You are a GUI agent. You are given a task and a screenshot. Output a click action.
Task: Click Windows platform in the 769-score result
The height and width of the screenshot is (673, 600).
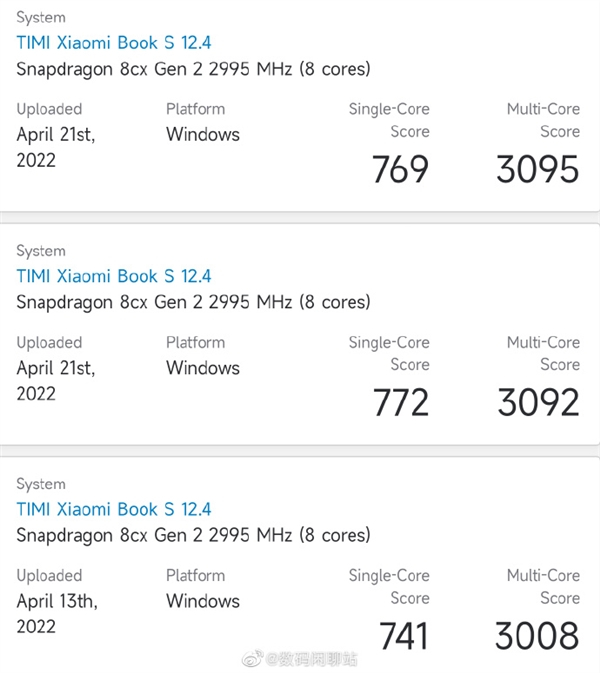tap(203, 134)
